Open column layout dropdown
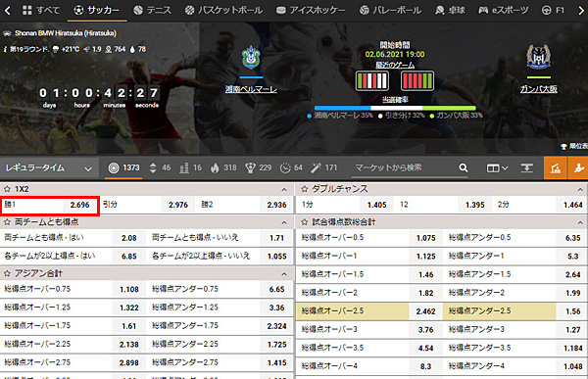 coord(497,167)
